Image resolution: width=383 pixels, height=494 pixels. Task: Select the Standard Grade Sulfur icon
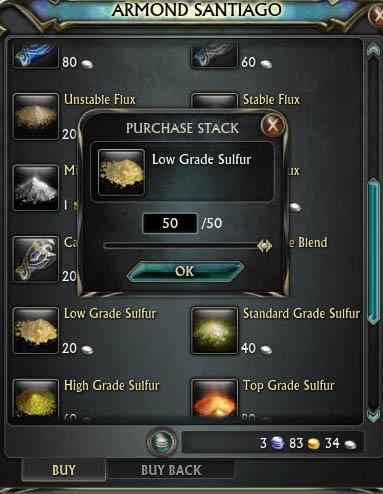coord(214,330)
